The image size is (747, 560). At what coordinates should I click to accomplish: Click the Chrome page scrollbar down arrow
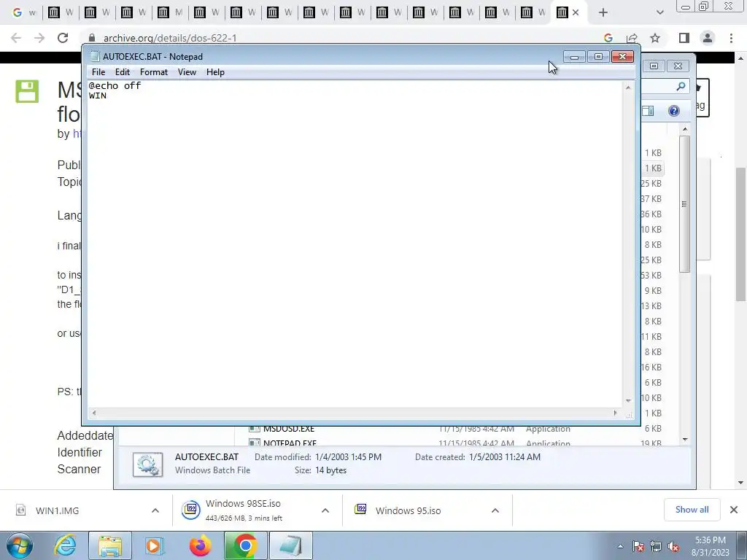coord(740,483)
